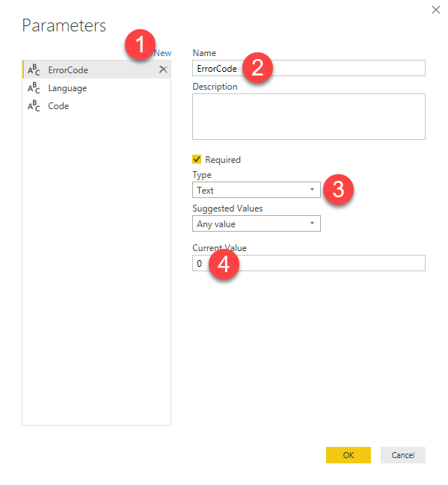Viewport: 448px width, 485px height.
Task: Click into the Description text area
Action: 309,117
